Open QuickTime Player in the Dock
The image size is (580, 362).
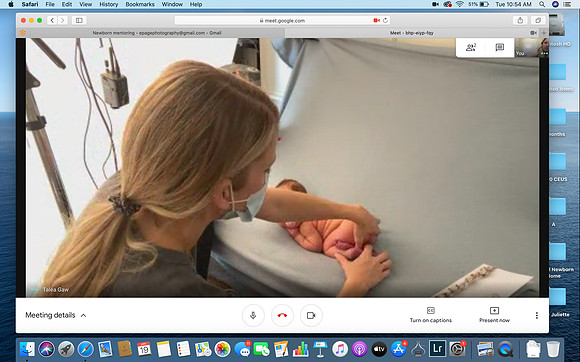505,349
